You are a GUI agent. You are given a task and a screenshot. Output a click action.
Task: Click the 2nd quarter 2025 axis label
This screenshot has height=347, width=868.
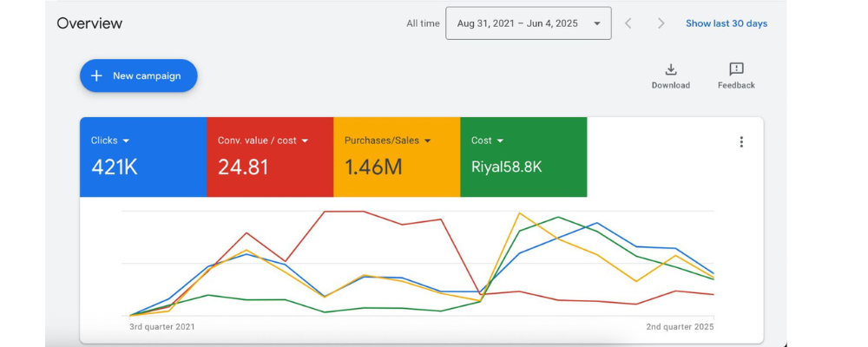(x=680, y=327)
